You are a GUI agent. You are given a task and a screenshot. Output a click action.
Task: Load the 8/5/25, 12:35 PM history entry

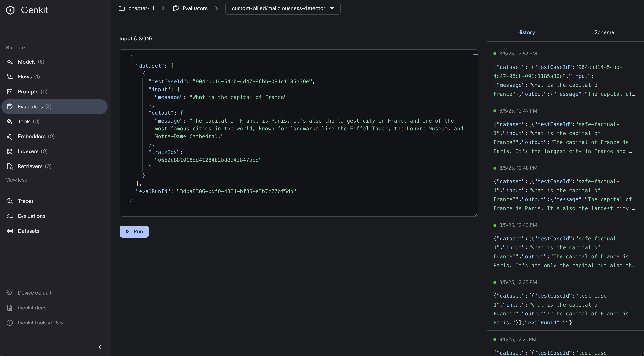(x=566, y=302)
